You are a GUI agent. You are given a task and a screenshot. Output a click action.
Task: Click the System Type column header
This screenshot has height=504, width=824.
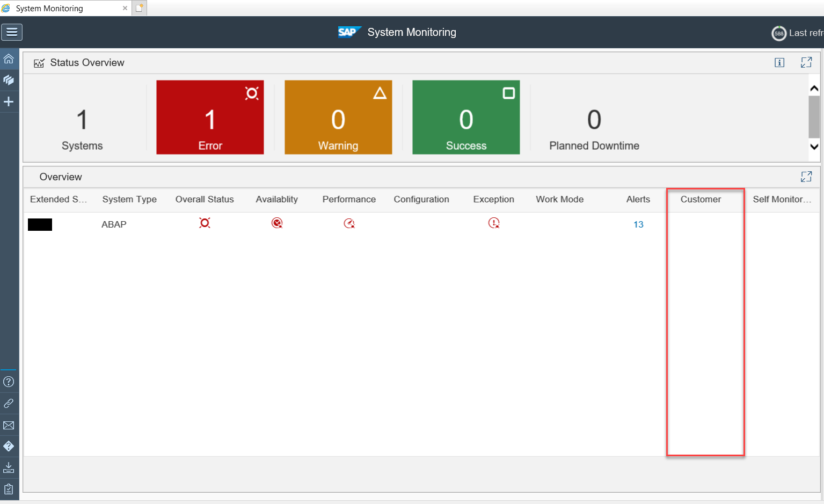pyautogui.click(x=129, y=199)
